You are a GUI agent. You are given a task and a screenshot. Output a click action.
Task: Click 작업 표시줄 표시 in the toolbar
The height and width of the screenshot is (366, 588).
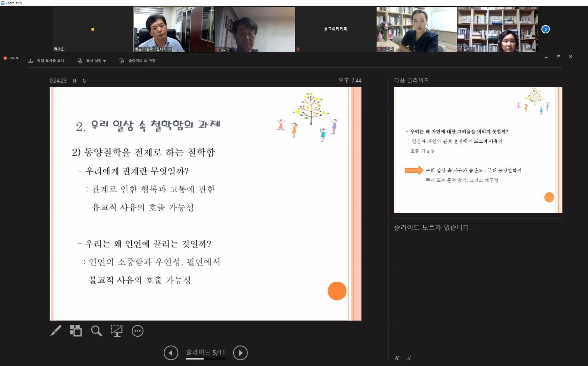tap(46, 61)
